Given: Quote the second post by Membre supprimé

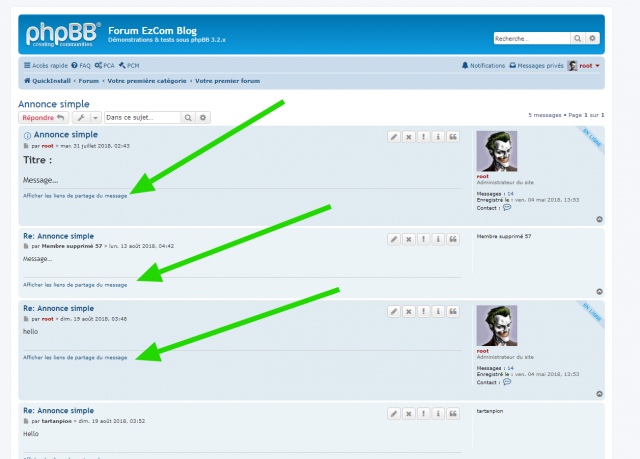Looking at the screenshot, I should click(x=453, y=239).
